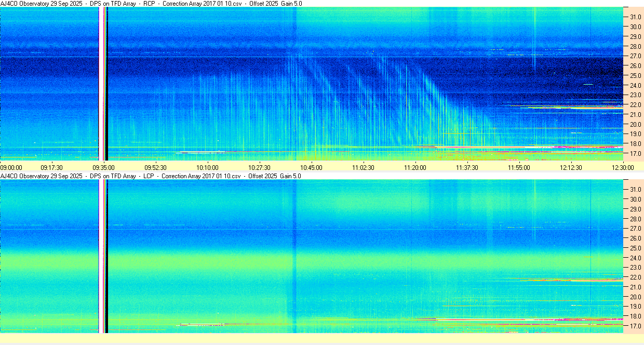644x345 pixels.
Task: Select the 09:17:30 time axis label
Action: [x=52, y=167]
